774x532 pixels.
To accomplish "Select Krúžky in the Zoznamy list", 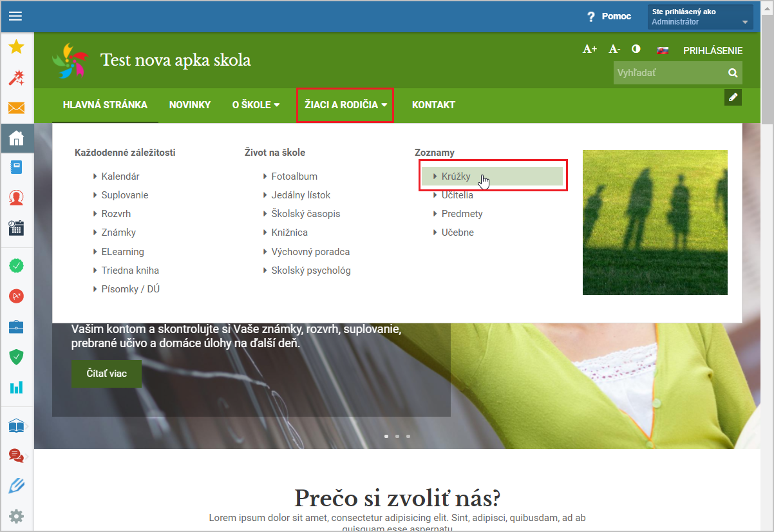I will click(x=456, y=176).
